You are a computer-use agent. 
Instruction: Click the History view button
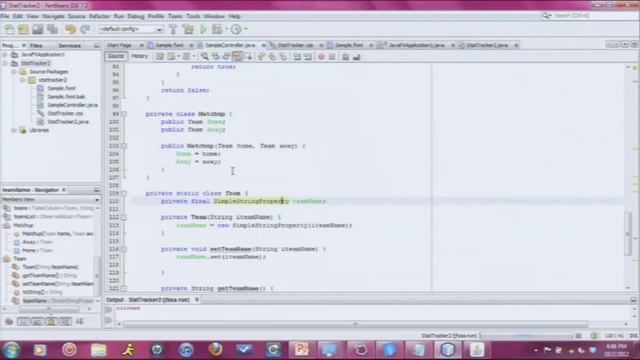pos(140,56)
